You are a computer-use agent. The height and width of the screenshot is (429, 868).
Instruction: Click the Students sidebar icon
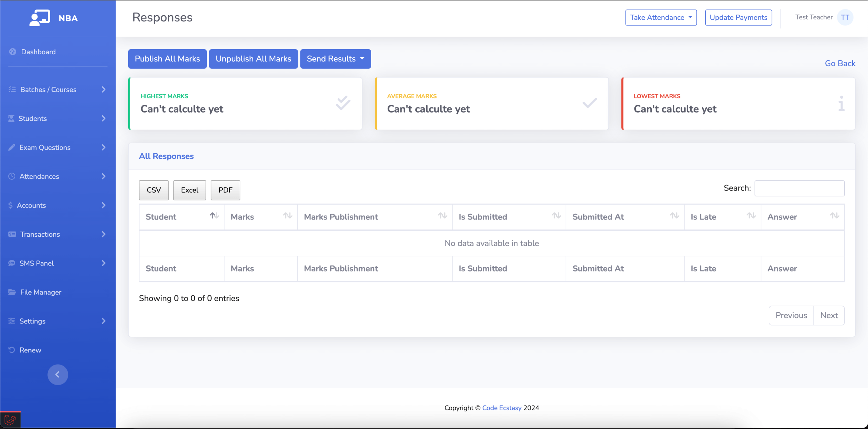click(x=12, y=118)
